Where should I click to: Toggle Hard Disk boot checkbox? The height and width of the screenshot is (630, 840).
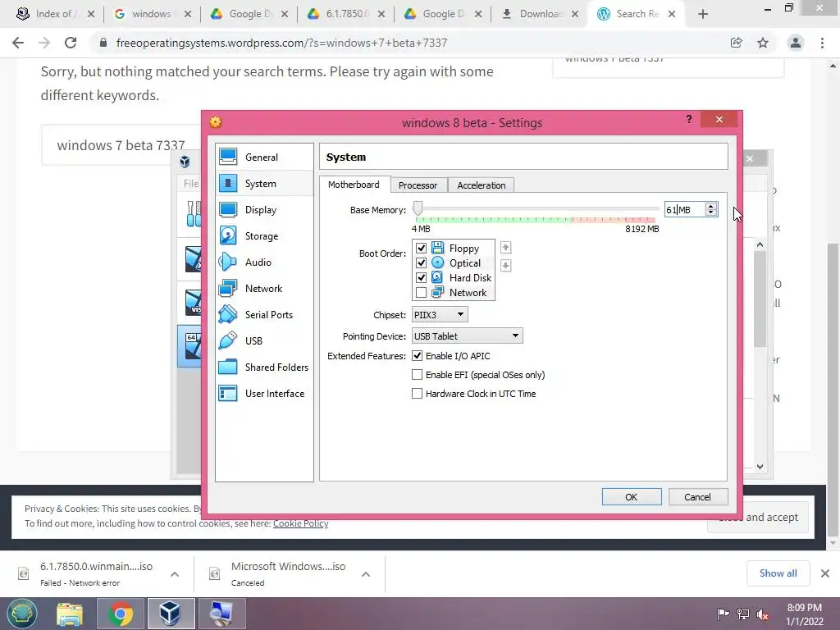point(421,277)
